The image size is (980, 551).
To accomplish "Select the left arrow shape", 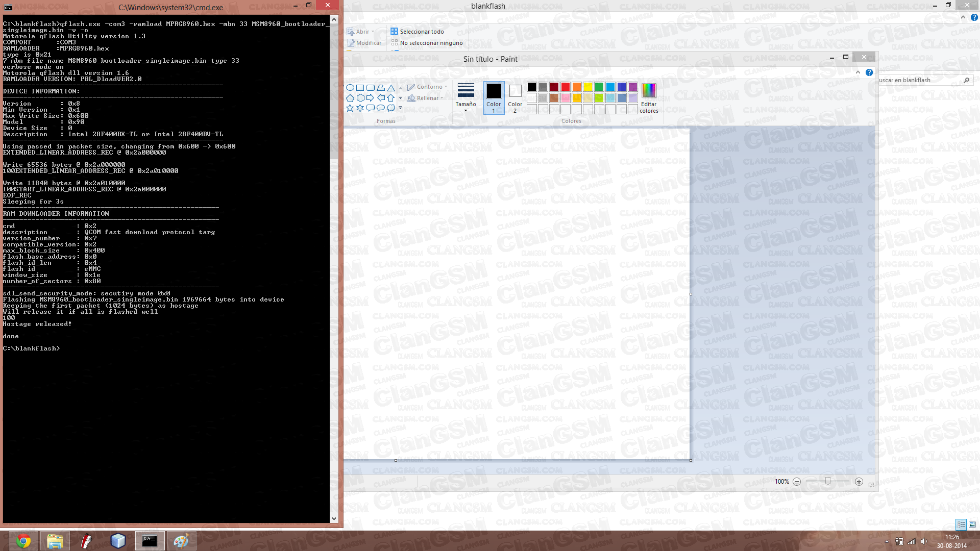I will (x=381, y=98).
